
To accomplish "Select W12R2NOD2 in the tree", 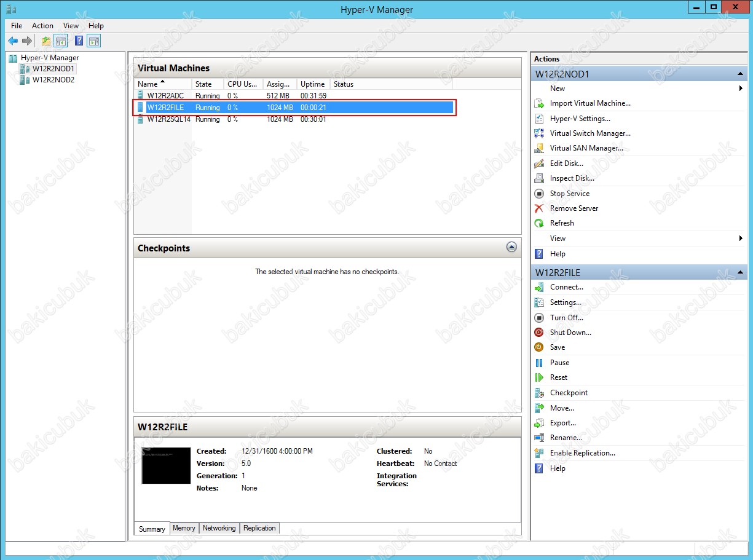I will click(x=53, y=79).
